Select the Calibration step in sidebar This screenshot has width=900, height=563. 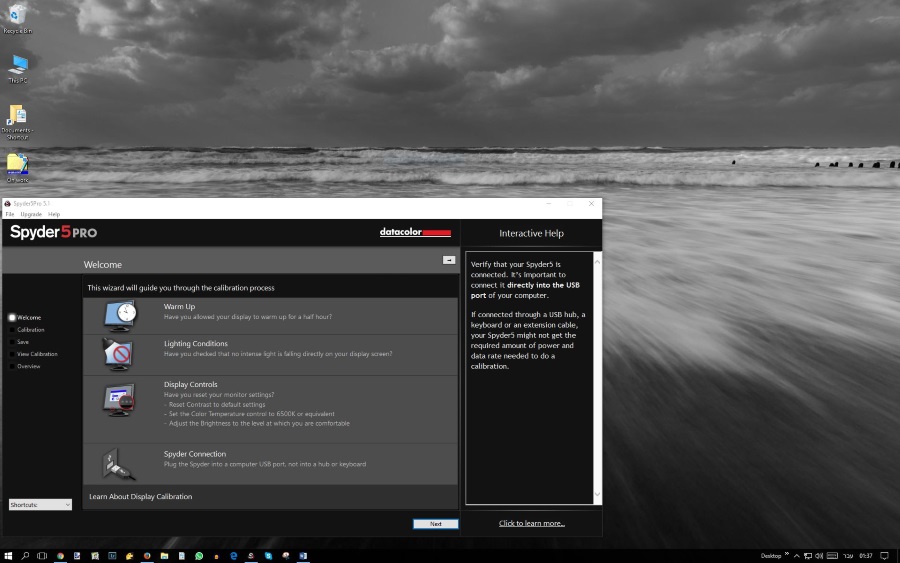click(x=27, y=329)
